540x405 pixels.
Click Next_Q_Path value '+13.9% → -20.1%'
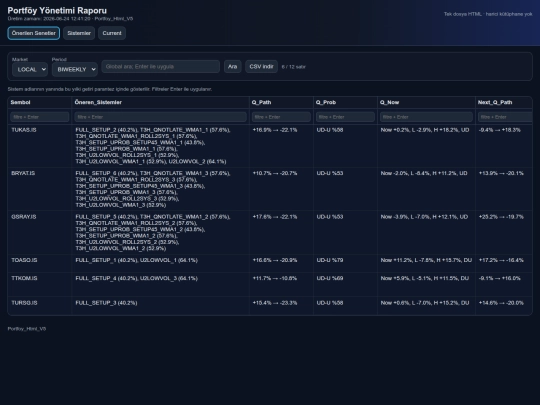[x=501, y=173]
